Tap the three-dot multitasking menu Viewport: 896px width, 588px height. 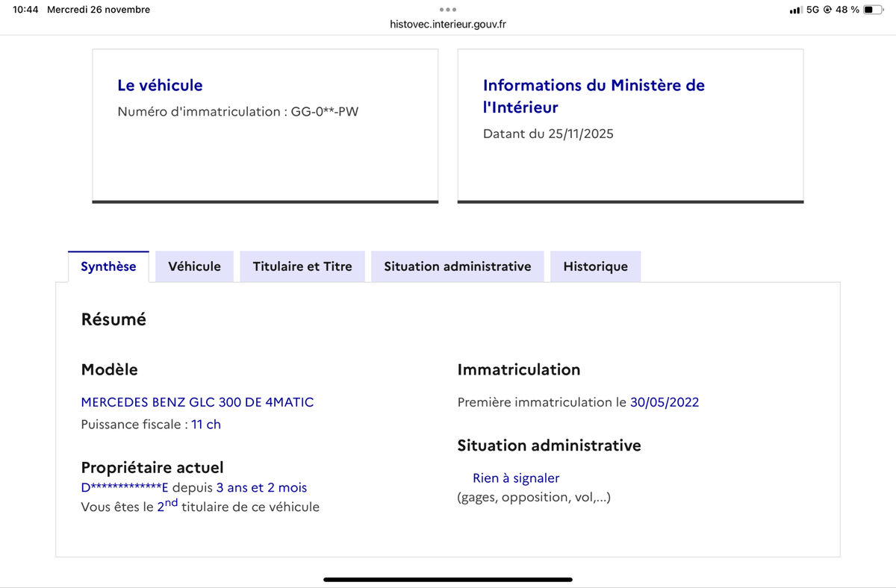click(x=448, y=10)
